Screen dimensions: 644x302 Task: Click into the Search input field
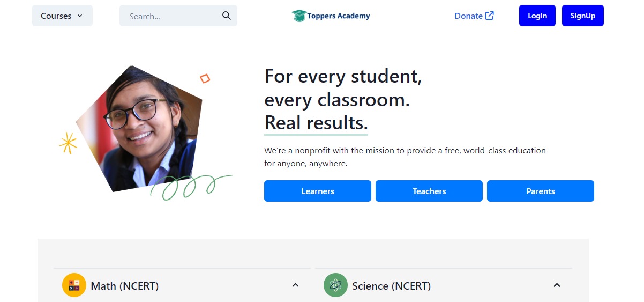click(171, 16)
